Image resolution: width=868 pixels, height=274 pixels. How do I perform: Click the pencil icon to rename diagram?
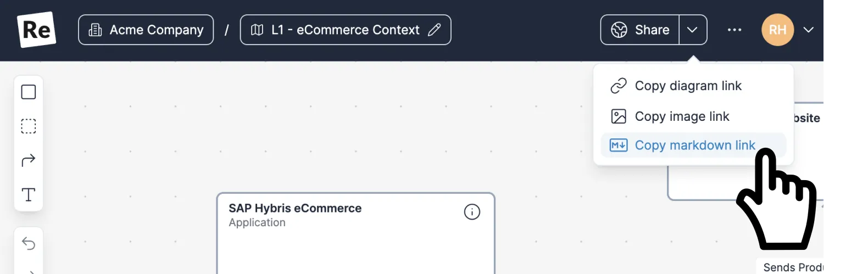[x=434, y=30]
